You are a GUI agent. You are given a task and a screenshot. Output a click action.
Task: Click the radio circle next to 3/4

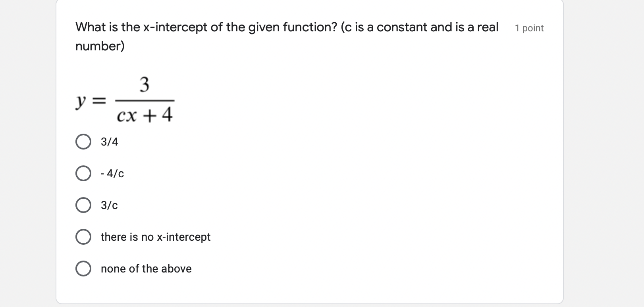coord(83,142)
